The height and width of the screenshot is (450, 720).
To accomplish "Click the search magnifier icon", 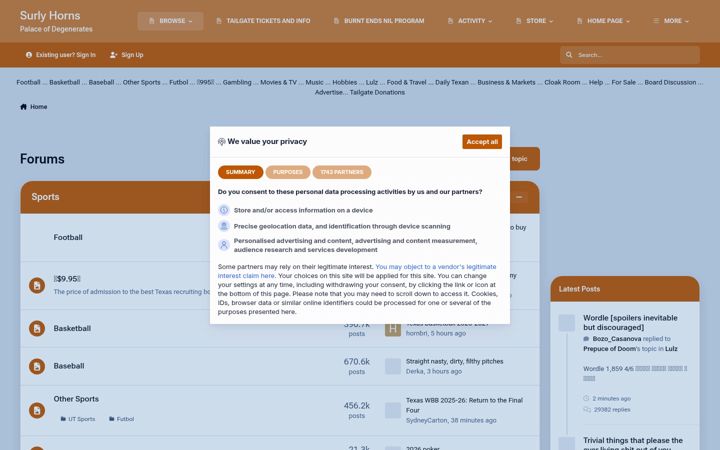I will point(569,55).
